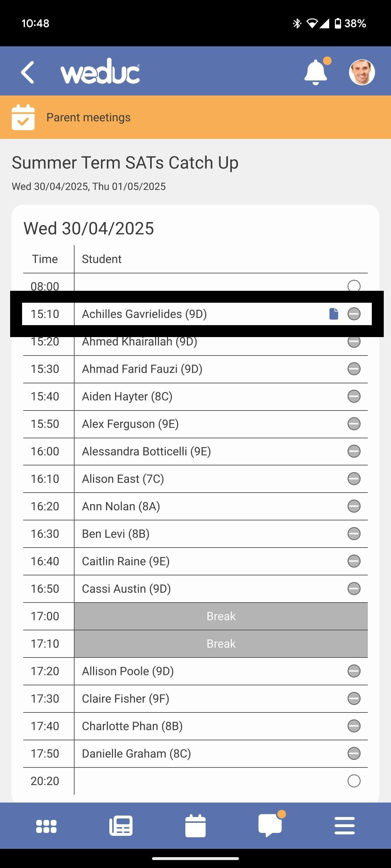Screen dimensions: 391x868
Task: Remove Achilles Gavrielides 15:10 booking
Action: click(354, 314)
